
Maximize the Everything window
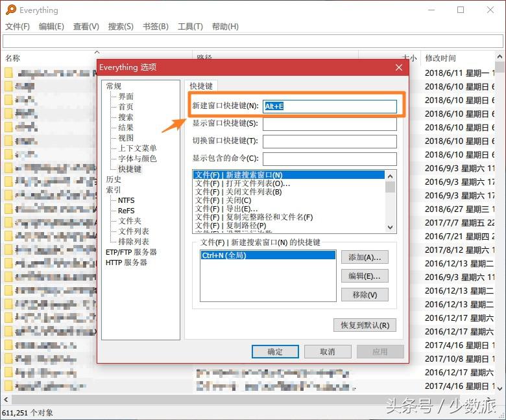click(461, 10)
